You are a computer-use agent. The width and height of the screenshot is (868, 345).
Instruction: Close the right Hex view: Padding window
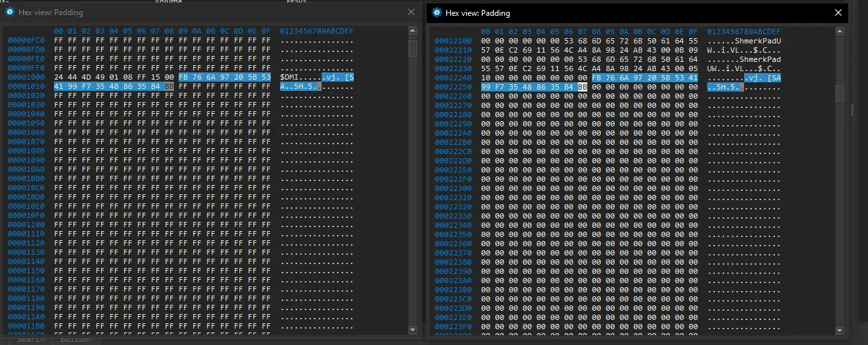click(838, 13)
